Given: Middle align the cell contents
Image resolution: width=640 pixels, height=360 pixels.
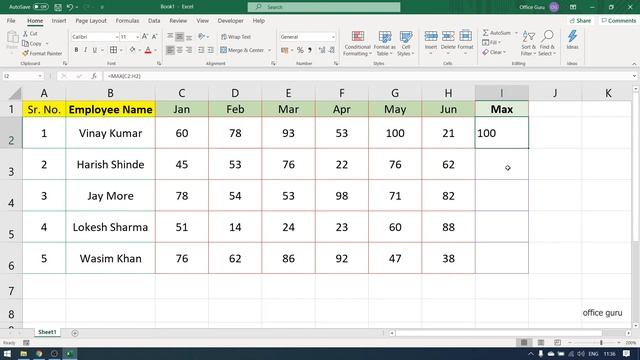Looking at the screenshot, I should pyautogui.click(x=180, y=37).
